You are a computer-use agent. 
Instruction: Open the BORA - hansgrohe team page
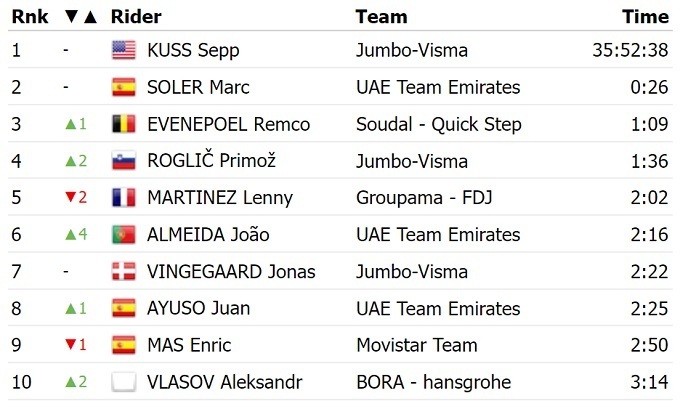[433, 382]
